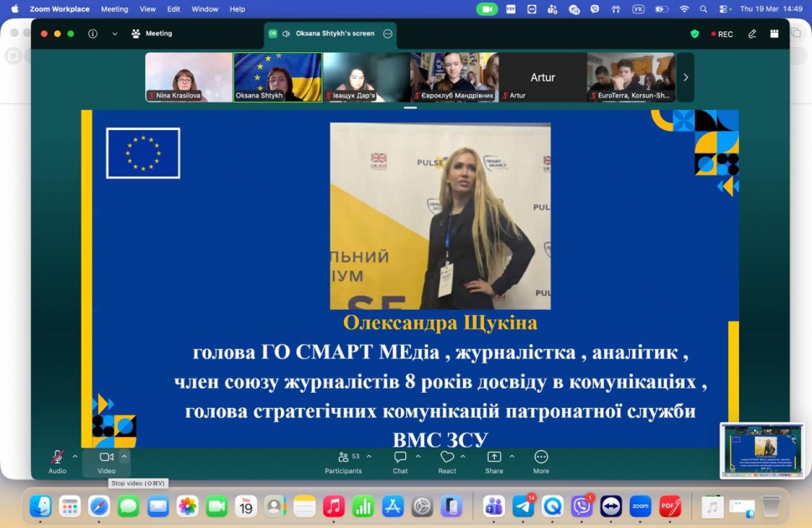The image size is (812, 528).
Task: Select Nina Krasilova's video thumbnail
Action: (x=189, y=77)
